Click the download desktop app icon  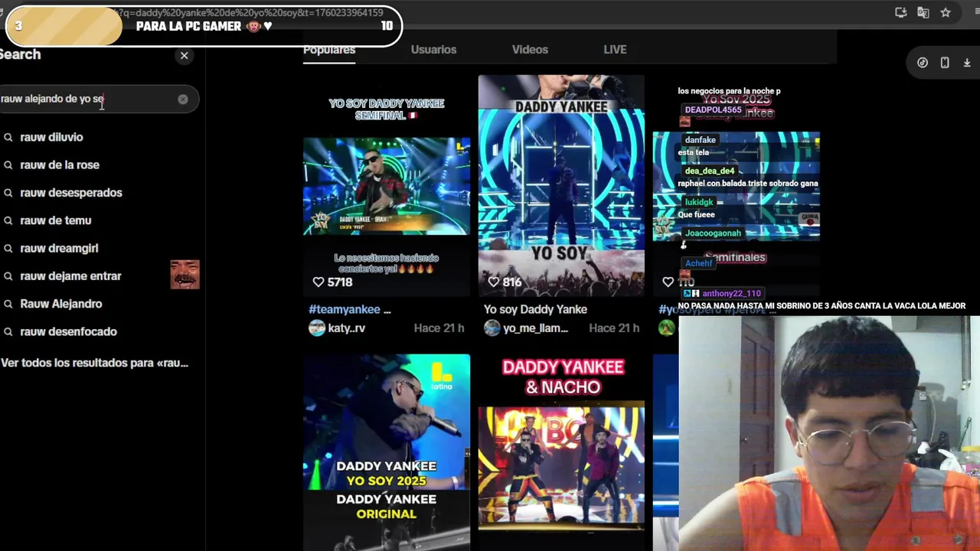(x=967, y=63)
